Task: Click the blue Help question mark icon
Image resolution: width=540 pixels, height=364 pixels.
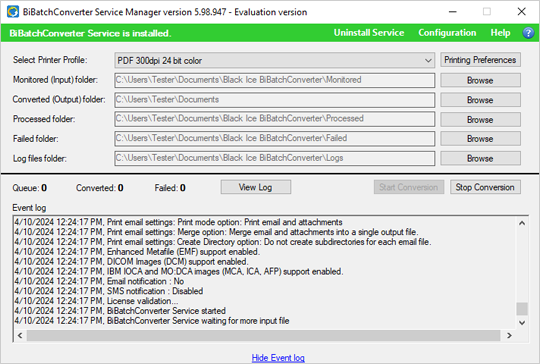Action: (x=528, y=33)
